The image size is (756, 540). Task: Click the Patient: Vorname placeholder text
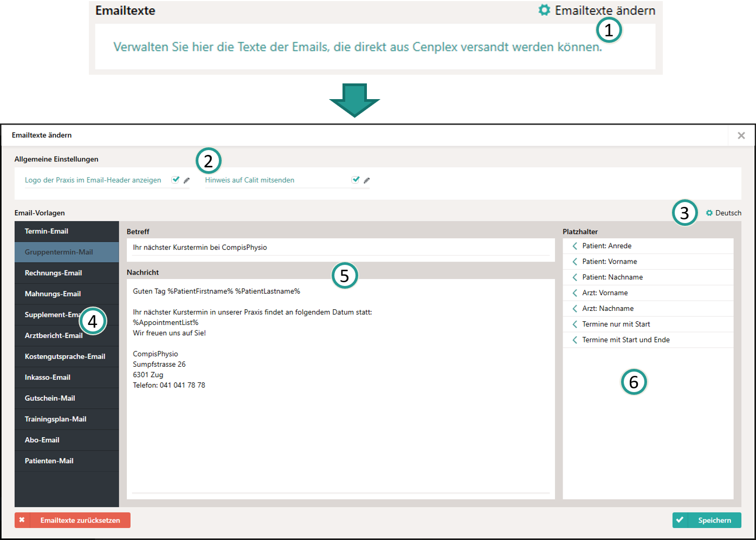(x=610, y=262)
